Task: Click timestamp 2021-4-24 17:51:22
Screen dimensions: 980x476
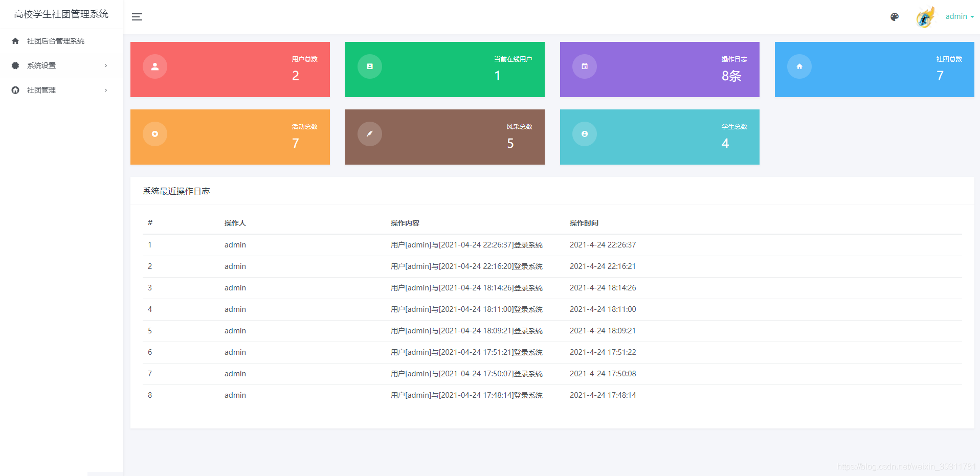Action: (603, 352)
